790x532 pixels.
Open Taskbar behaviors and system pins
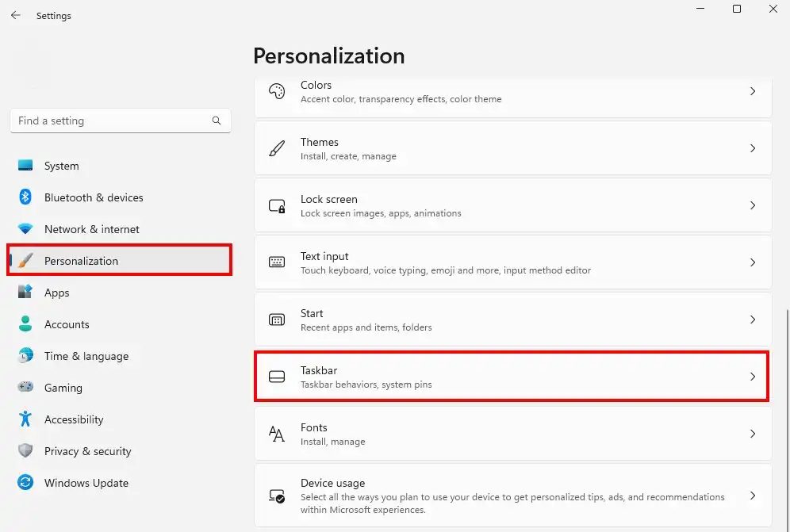[x=512, y=377]
